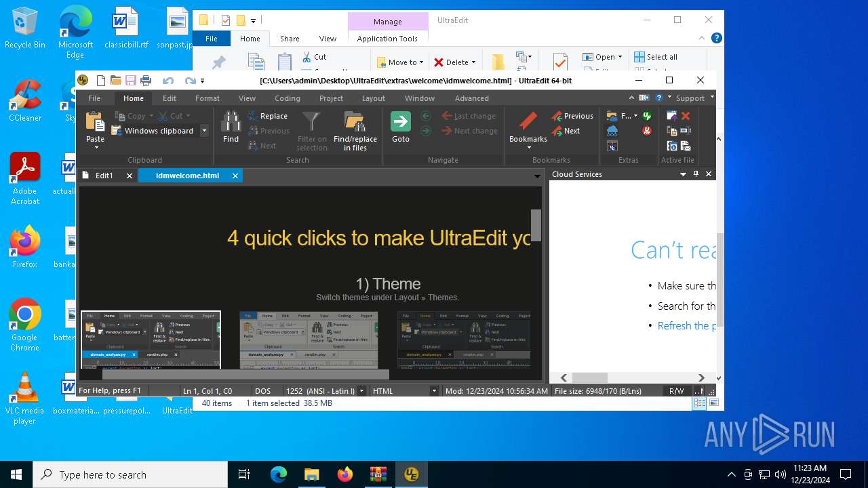Switch to the Layout ribbon tab

click(374, 98)
